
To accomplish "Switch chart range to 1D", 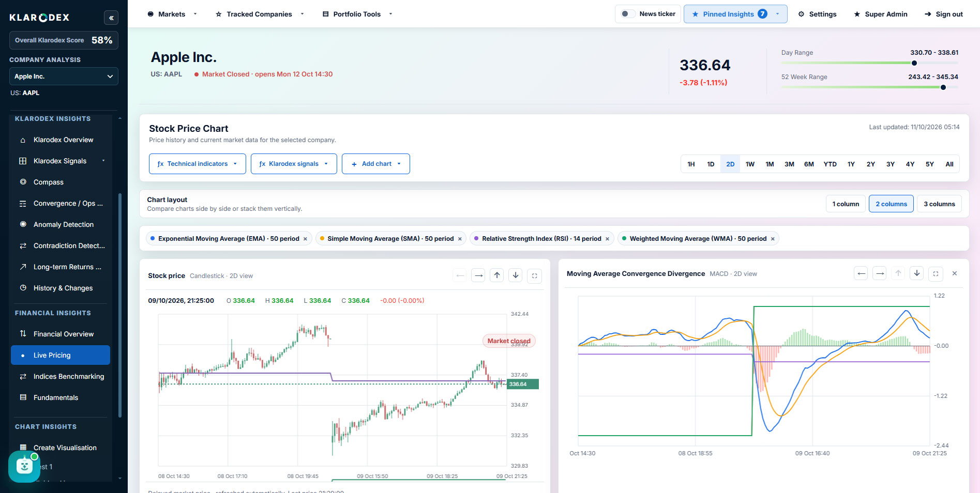I will pos(711,164).
